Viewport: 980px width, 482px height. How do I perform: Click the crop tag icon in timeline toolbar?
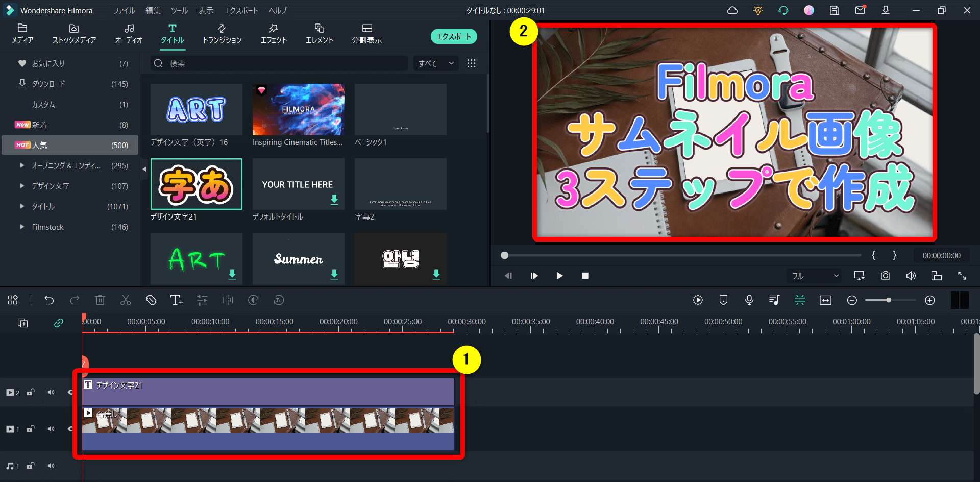coord(151,300)
